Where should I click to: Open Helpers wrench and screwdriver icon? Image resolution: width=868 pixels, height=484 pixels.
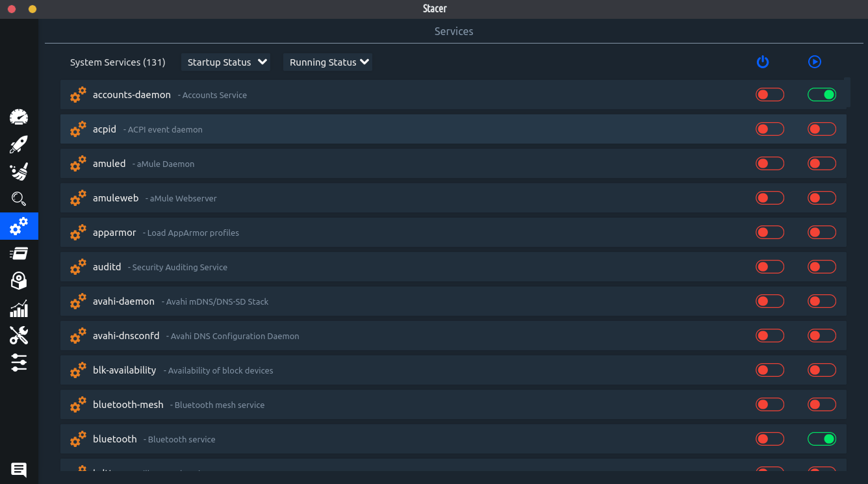click(19, 335)
